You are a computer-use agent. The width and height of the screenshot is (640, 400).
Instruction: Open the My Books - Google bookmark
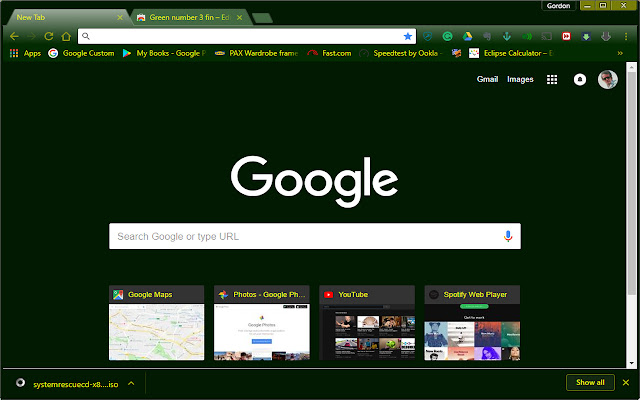point(164,53)
